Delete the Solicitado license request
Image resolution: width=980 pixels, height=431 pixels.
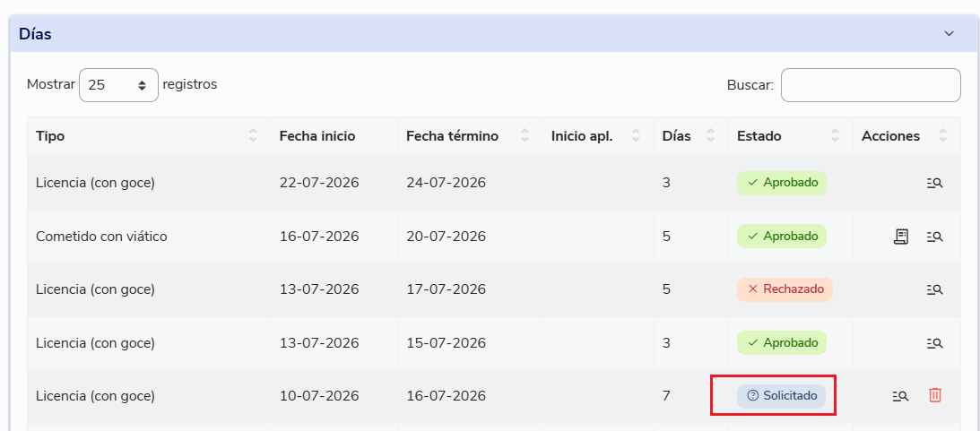pos(935,395)
